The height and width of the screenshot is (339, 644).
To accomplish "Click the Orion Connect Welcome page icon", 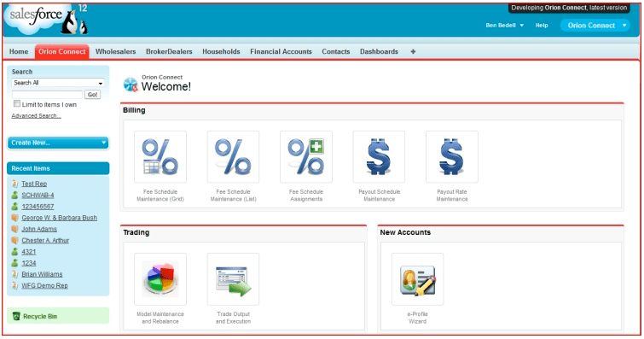I will coord(131,84).
